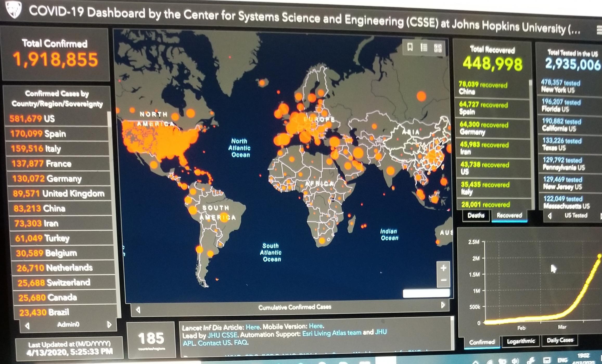Open the map legend list icon

[x=424, y=48]
